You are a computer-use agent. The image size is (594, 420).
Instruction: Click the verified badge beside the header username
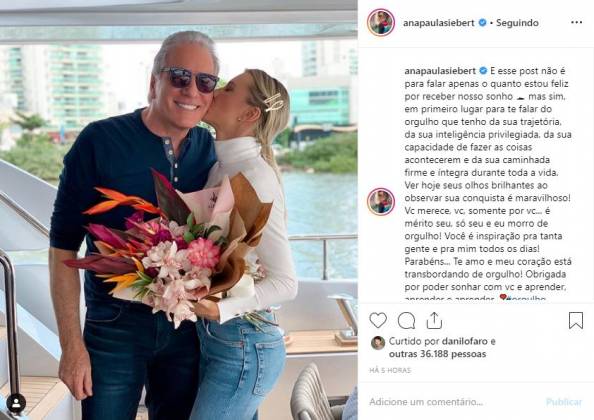[482, 23]
